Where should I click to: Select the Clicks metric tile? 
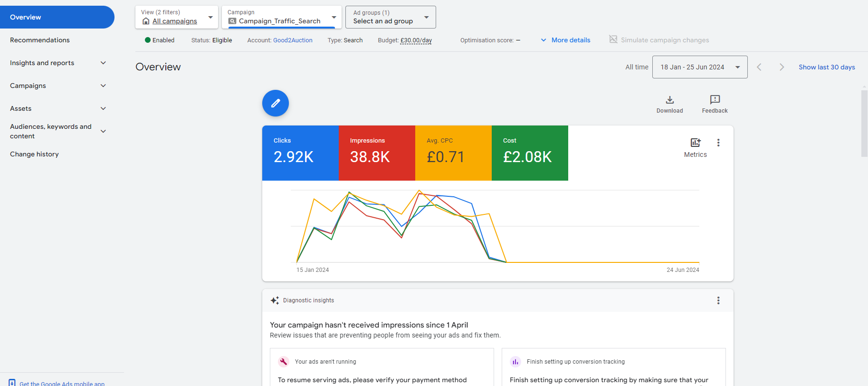point(300,153)
